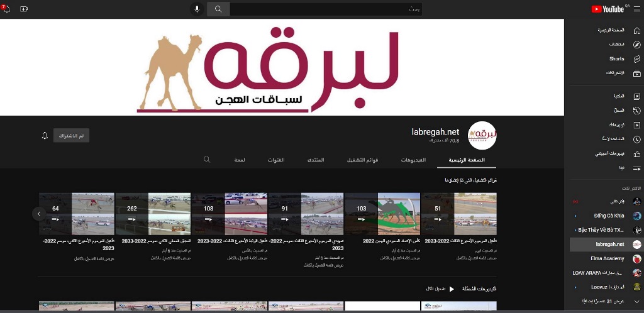Open the Liked videos item in the sidebar
This screenshot has width=644, height=313.
(x=607, y=154)
